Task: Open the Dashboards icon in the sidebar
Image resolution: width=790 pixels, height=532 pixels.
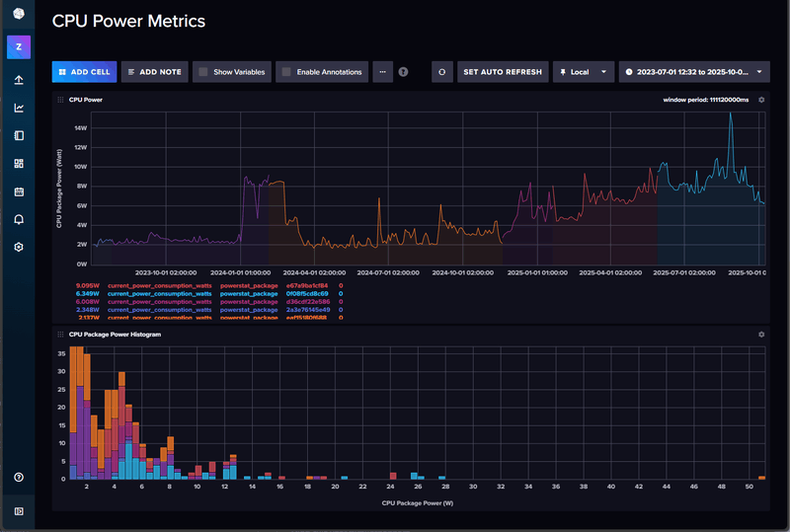Action: click(x=19, y=164)
